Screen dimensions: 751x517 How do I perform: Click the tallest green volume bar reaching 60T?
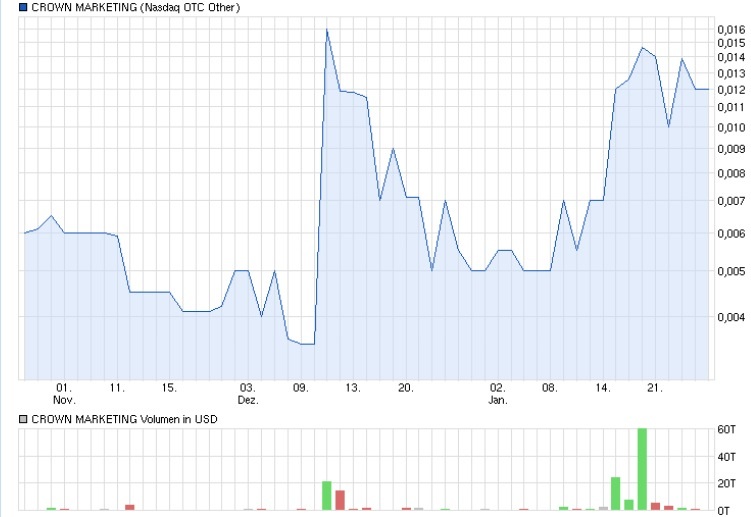point(642,469)
